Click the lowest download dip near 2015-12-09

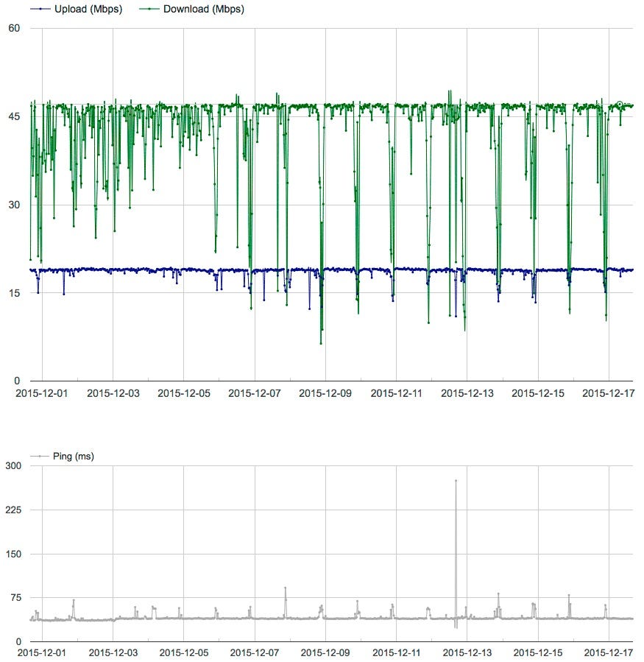[321, 343]
